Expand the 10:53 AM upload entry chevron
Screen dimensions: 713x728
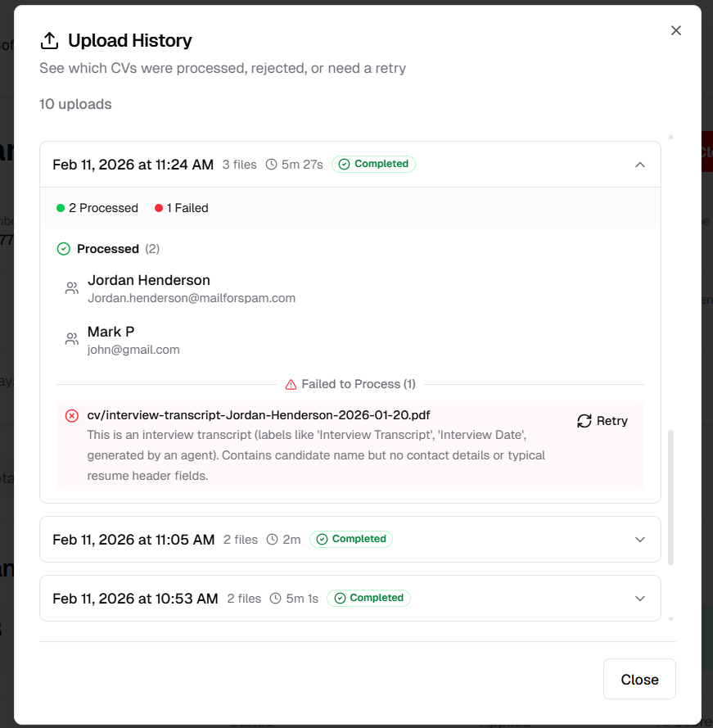[640, 599]
